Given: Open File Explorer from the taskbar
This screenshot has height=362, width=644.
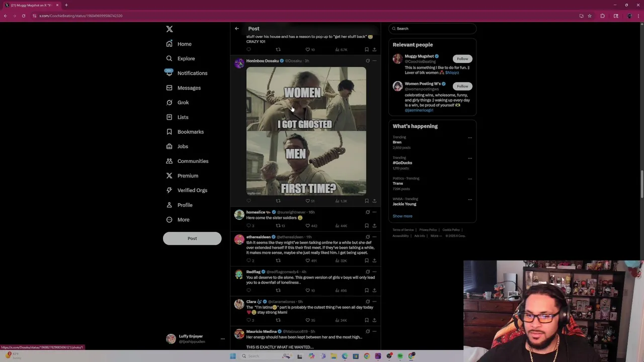Looking at the screenshot, I should [x=334, y=356].
